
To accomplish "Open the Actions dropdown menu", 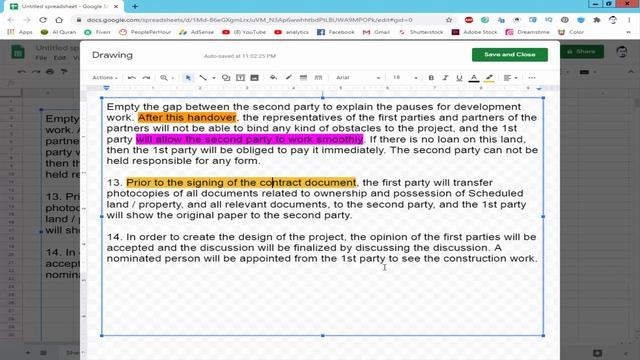I will click(104, 78).
